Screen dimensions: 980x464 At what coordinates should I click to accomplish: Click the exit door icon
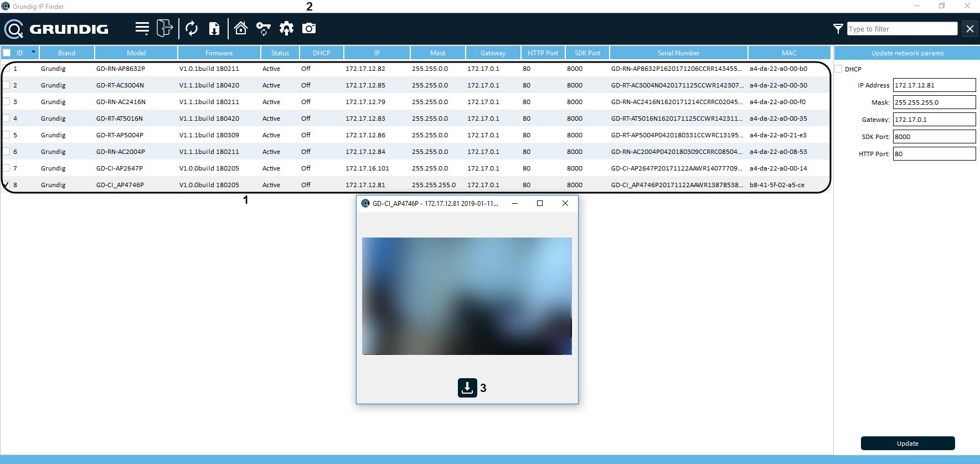point(164,28)
